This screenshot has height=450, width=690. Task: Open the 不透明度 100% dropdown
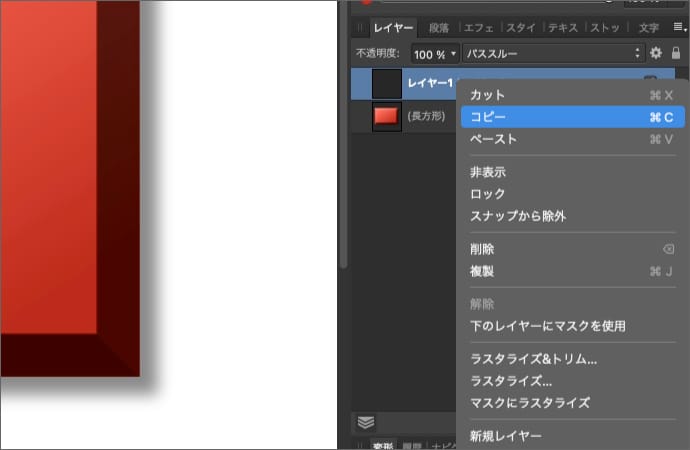coord(435,53)
